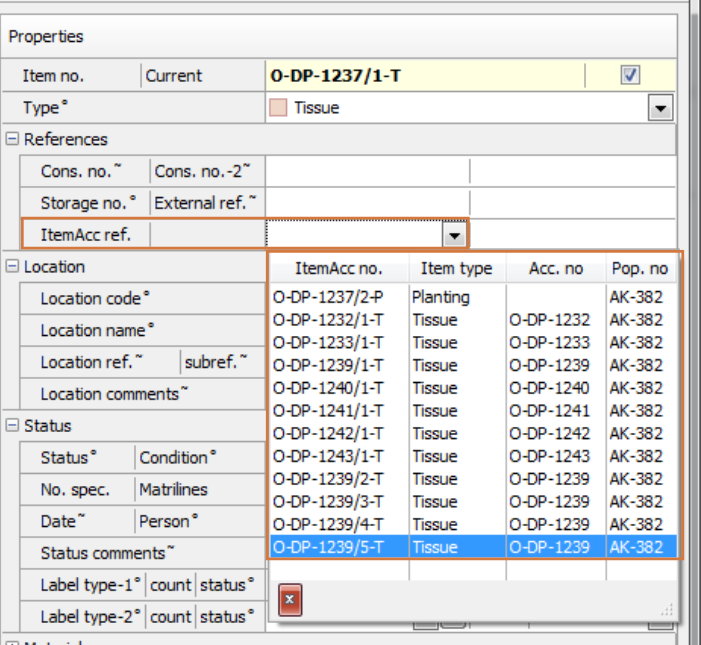Sort by Item type column header

pyautogui.click(x=457, y=269)
